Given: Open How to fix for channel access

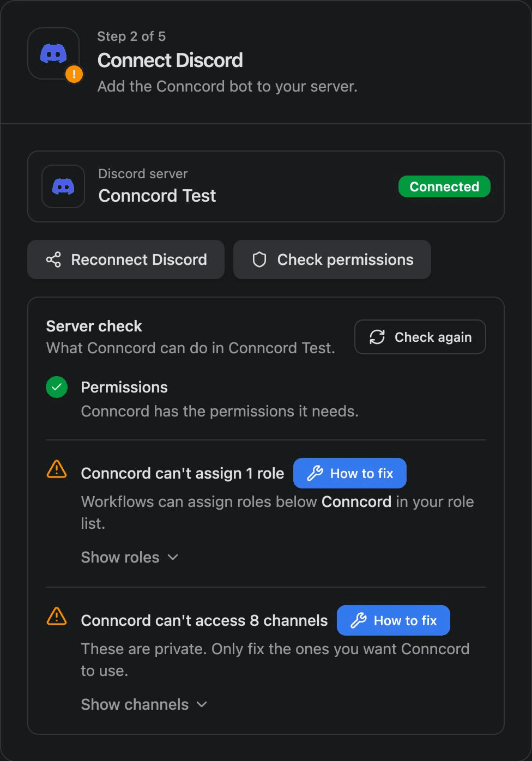Looking at the screenshot, I should click(x=394, y=620).
